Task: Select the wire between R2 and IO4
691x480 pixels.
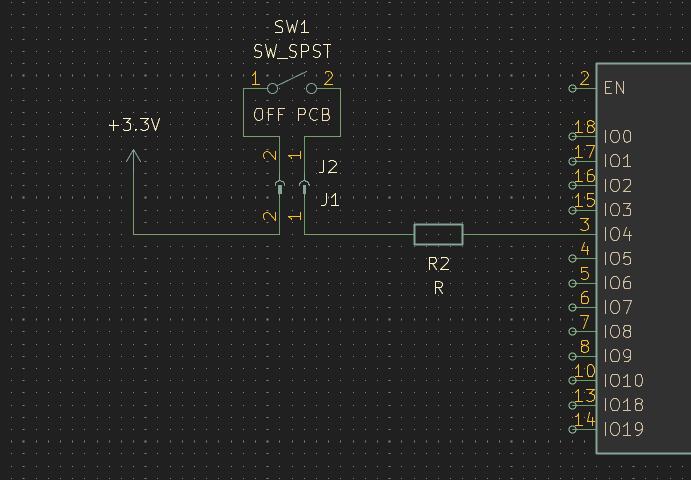Action: point(529,234)
